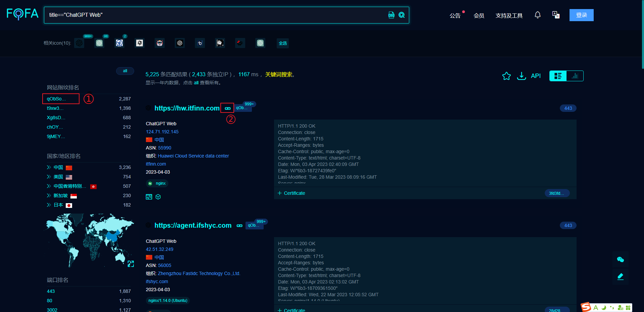The height and width of the screenshot is (312, 644).
Task: Switch to list view mode
Action: (x=558, y=76)
